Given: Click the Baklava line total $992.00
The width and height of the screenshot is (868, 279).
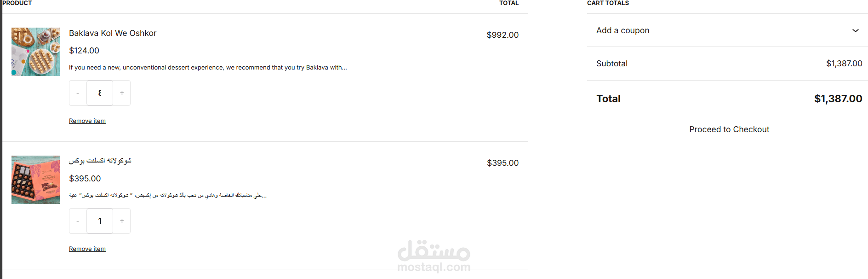Looking at the screenshot, I should coord(503,35).
